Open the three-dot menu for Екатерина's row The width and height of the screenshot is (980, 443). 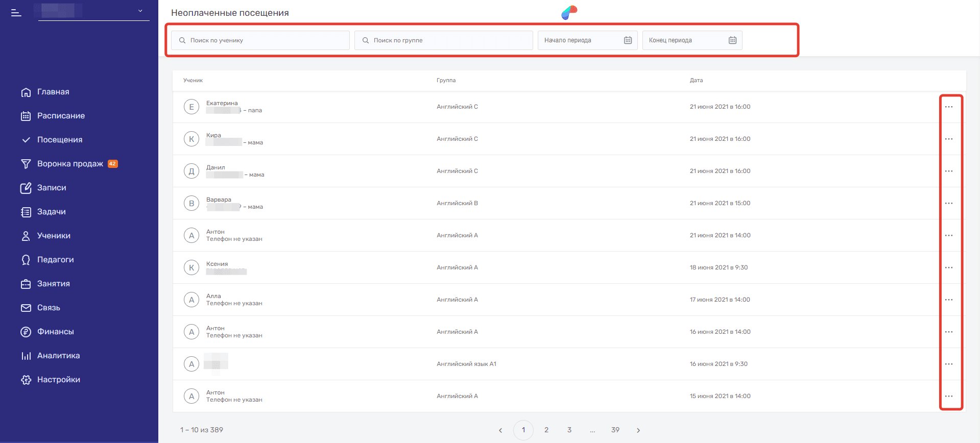coord(948,107)
